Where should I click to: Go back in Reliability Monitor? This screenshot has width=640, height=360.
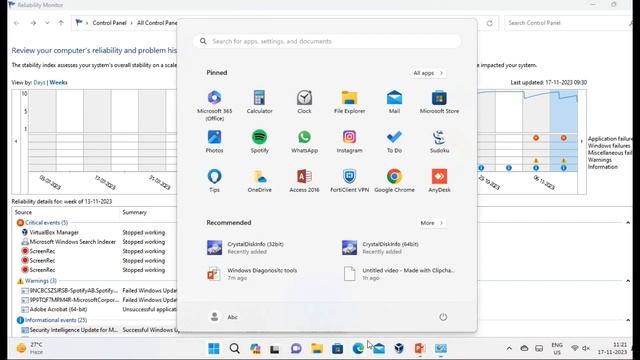click(17, 23)
